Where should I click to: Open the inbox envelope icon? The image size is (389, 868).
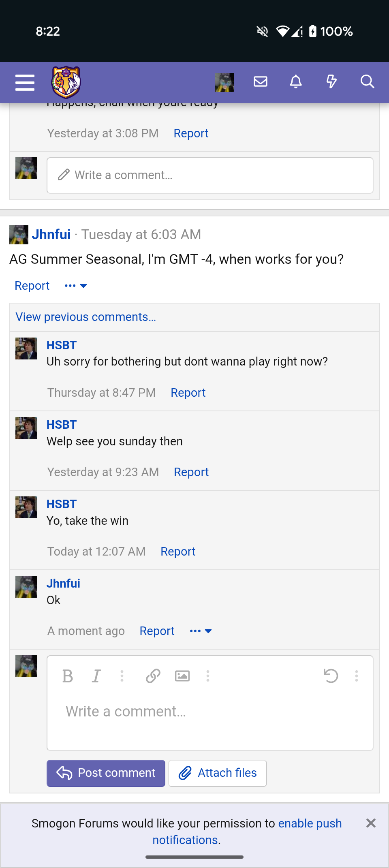click(x=261, y=82)
